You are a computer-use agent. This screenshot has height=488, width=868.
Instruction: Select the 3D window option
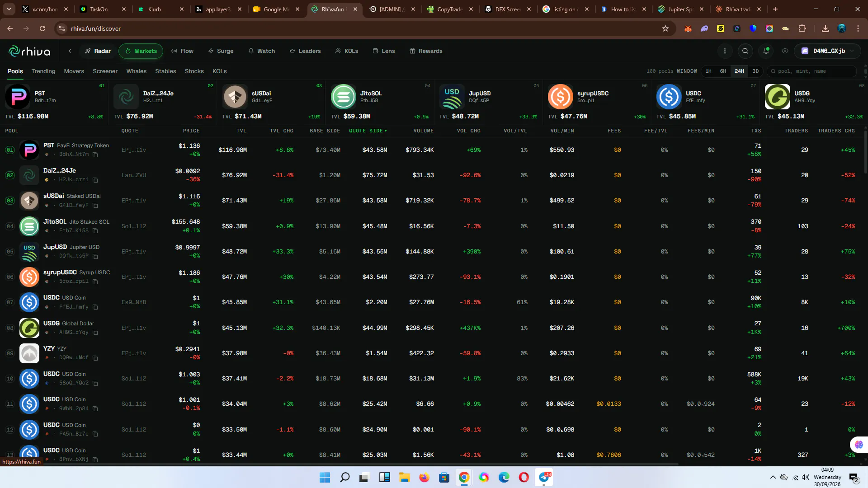click(x=755, y=71)
